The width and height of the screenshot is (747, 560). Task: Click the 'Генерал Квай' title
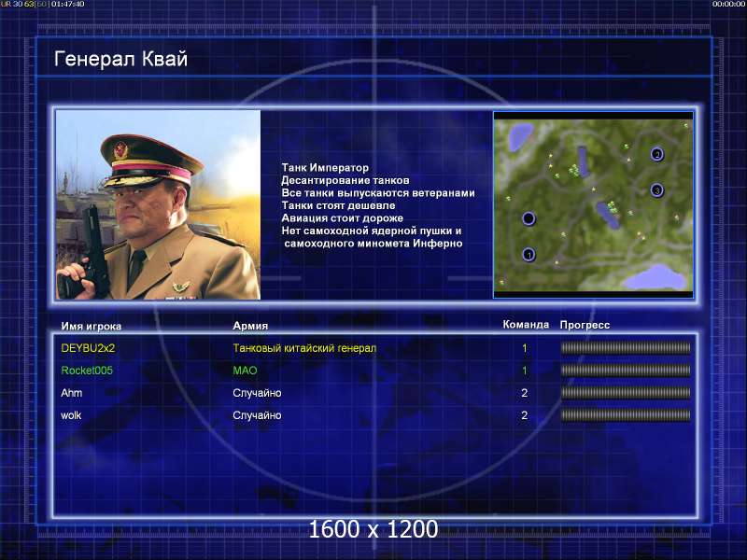tap(121, 59)
